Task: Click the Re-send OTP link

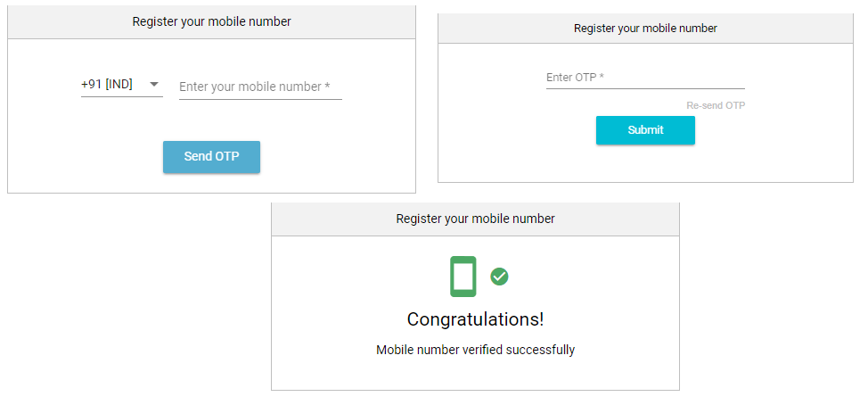Action: click(x=716, y=105)
